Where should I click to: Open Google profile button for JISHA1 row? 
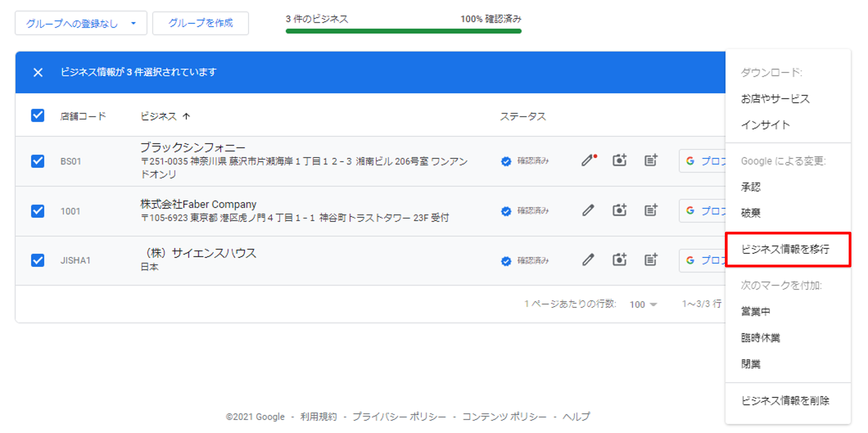702,260
